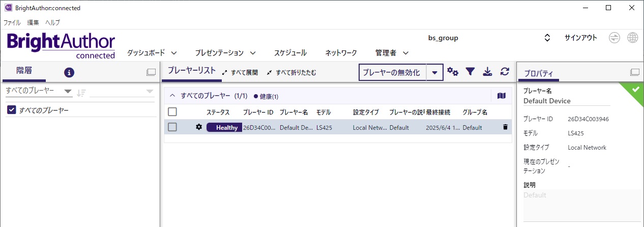This screenshot has height=227, width=644.
Task: Open the 編集 menu
Action: point(33,22)
